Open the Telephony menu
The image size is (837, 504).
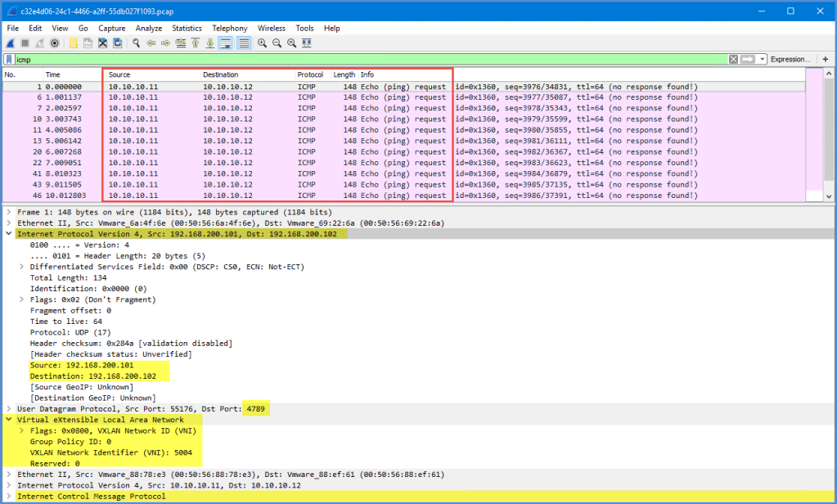point(229,27)
